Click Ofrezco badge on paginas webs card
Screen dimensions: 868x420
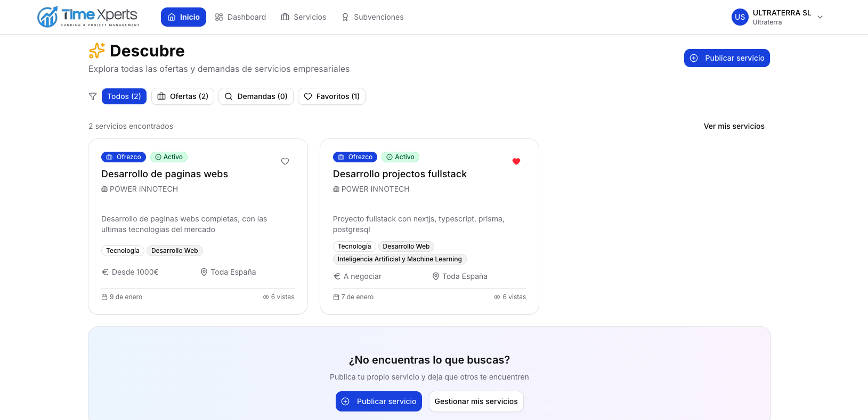124,157
